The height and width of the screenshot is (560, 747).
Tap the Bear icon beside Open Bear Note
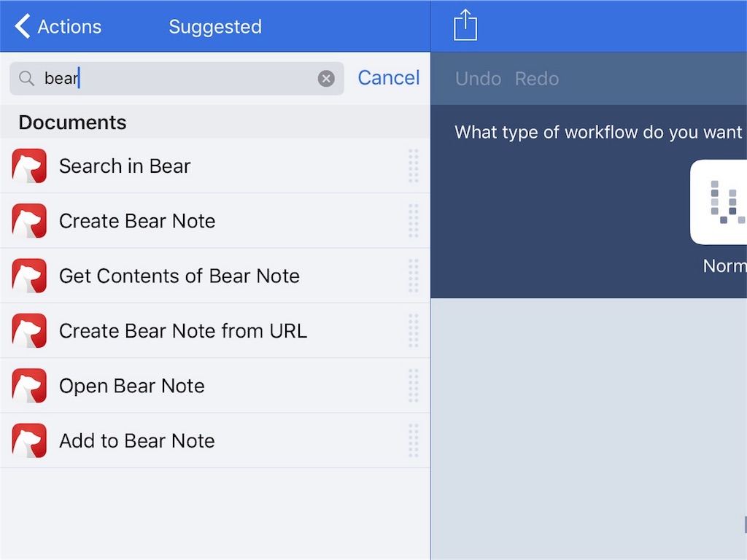tap(29, 386)
